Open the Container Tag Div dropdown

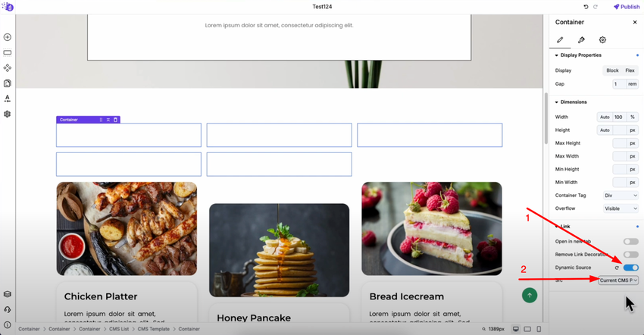point(621,196)
